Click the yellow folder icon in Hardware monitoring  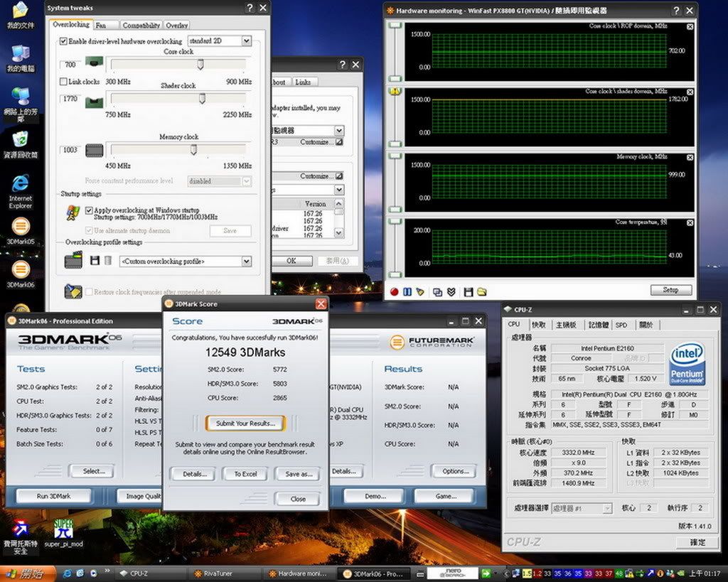(x=482, y=291)
